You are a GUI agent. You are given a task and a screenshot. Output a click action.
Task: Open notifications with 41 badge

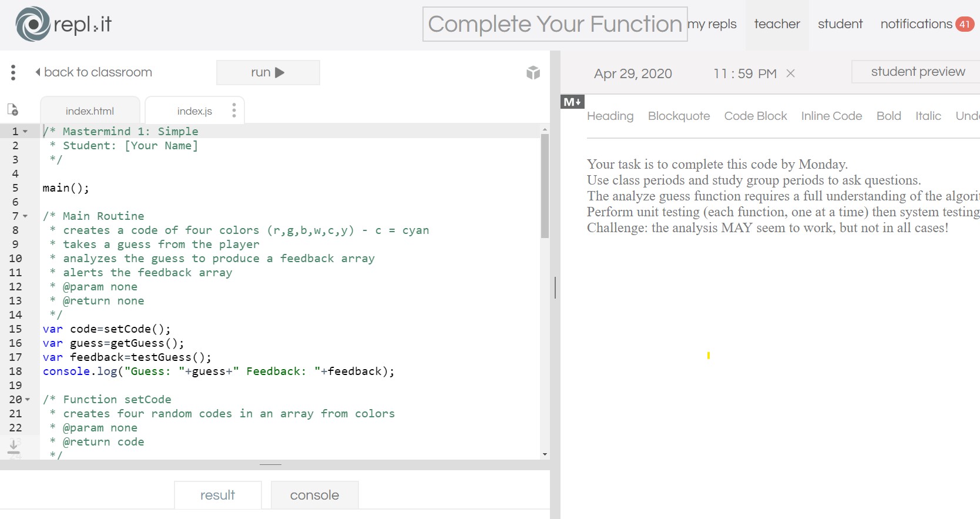point(927,24)
